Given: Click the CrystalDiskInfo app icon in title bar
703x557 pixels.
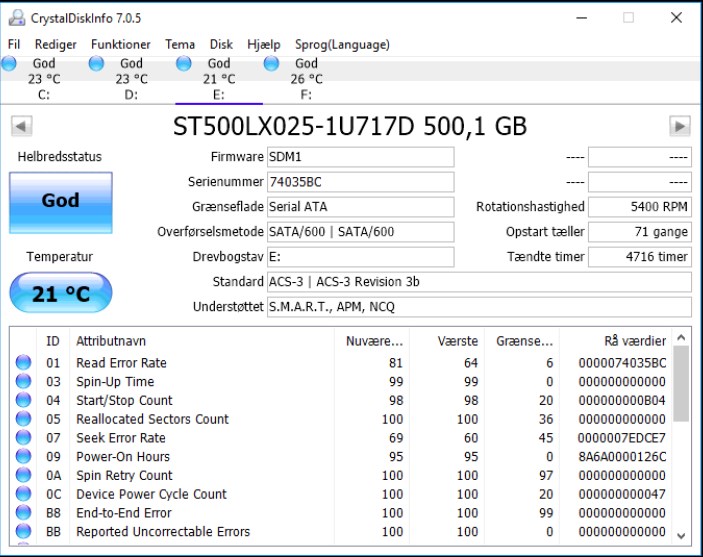Looking at the screenshot, I should click(x=17, y=18).
